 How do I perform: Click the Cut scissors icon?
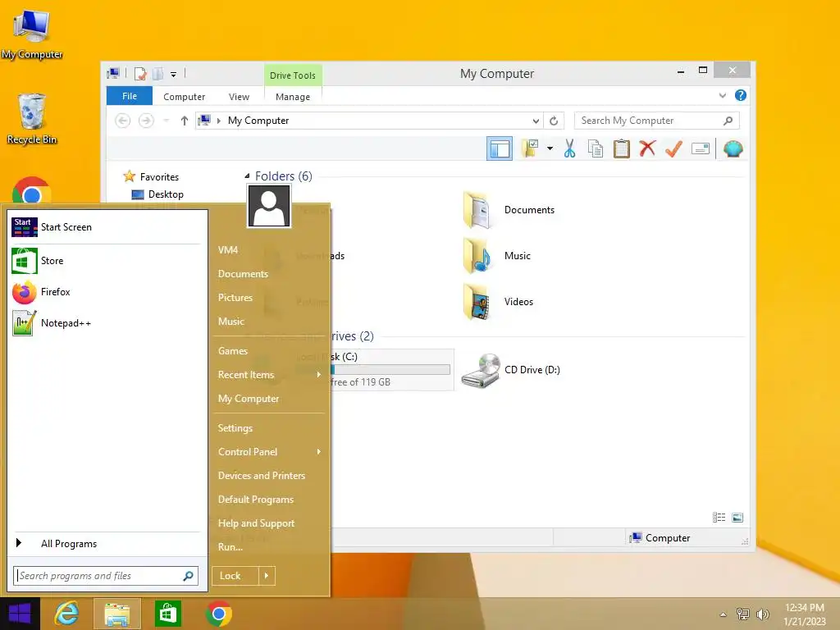click(x=569, y=148)
